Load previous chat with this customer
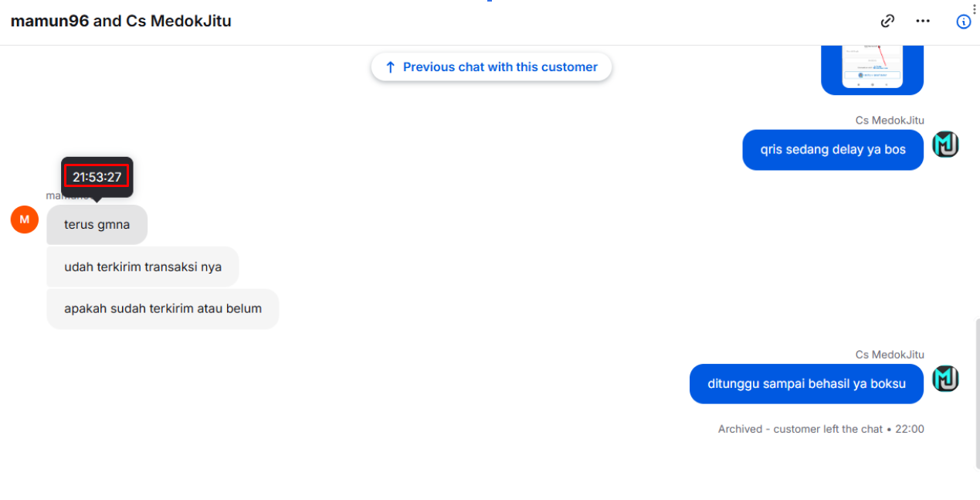The height and width of the screenshot is (500, 980). tap(491, 67)
